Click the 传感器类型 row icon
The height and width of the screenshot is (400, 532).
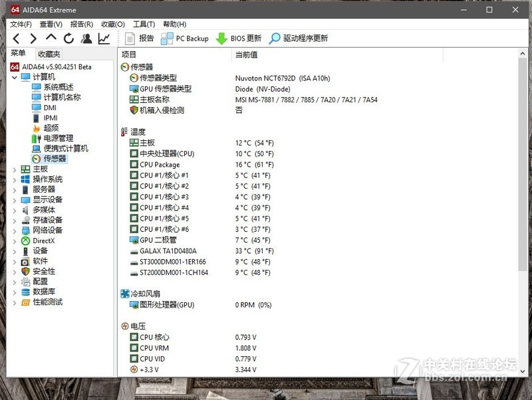click(134, 78)
